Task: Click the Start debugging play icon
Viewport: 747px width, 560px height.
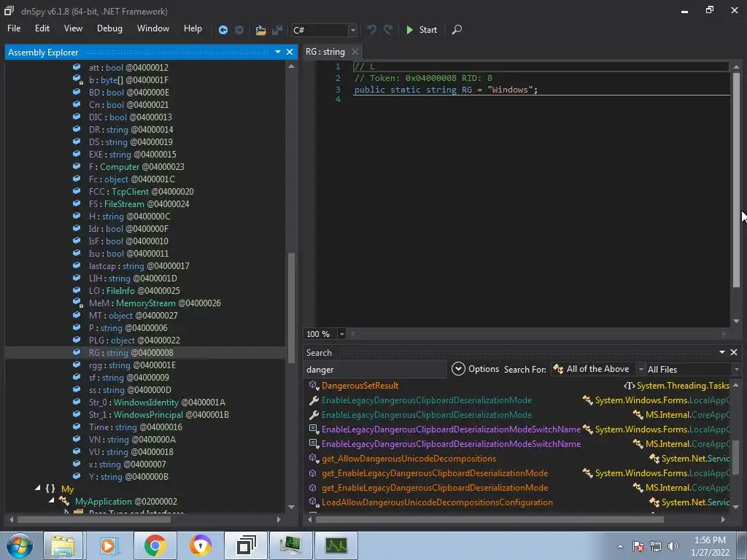Action: pos(409,29)
